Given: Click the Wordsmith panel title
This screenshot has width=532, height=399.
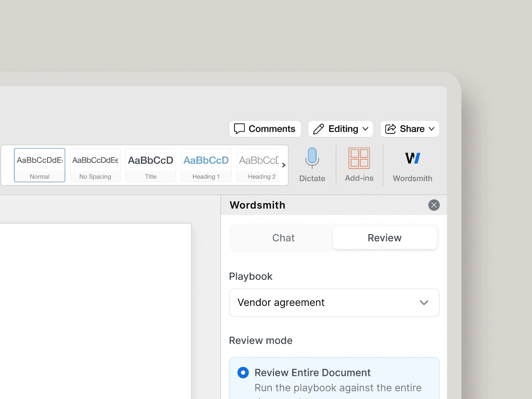Looking at the screenshot, I should [258, 205].
